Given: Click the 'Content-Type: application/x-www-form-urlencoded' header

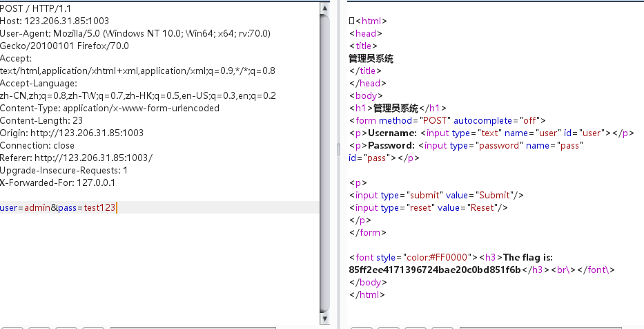Looking at the screenshot, I should coord(110,108).
